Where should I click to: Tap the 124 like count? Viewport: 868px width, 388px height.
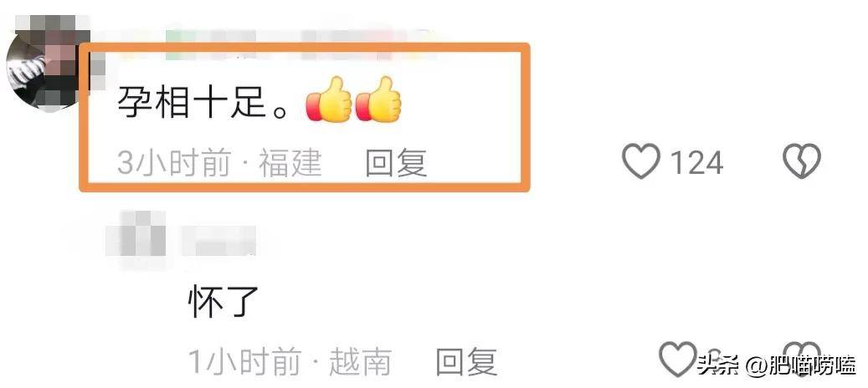click(696, 162)
